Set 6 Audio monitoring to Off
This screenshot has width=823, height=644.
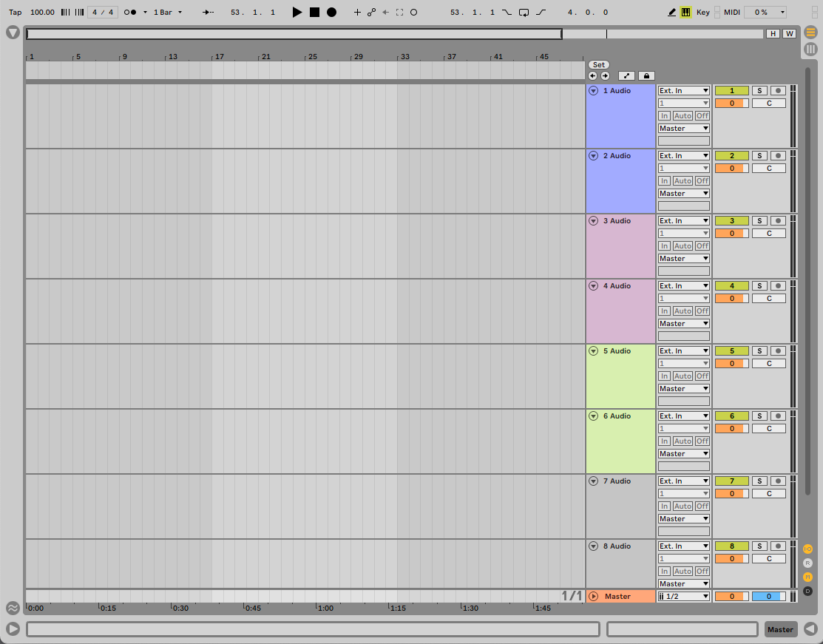702,441
